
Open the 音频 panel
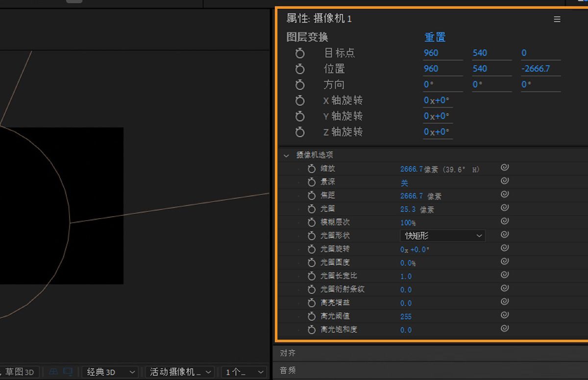(x=287, y=371)
